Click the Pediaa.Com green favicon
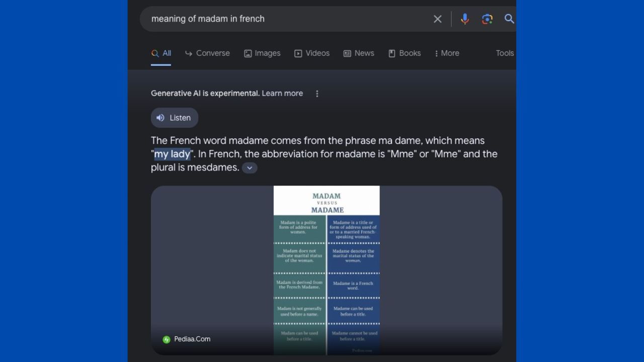This screenshot has width=644, height=362. [x=167, y=339]
